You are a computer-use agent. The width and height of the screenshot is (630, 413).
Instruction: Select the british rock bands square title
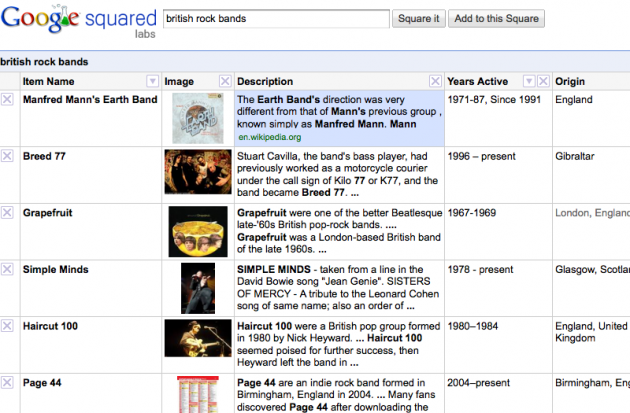tap(44, 62)
